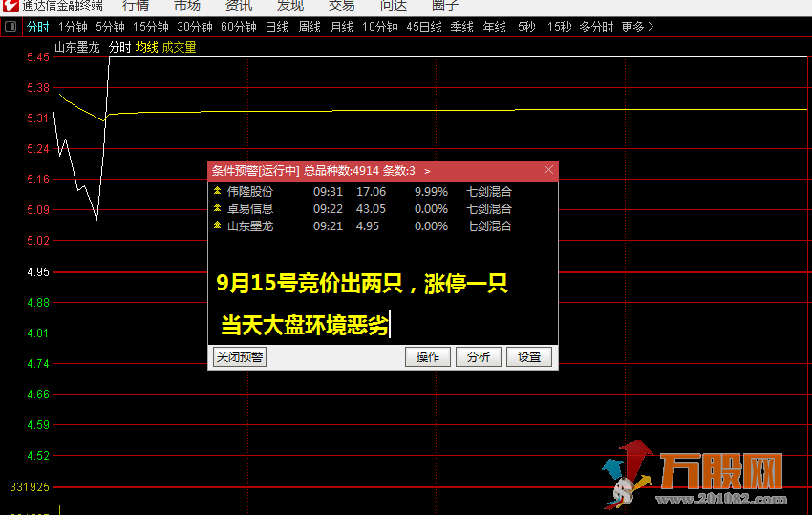Click the arrow icon beside 卓易信息

pos(218,208)
